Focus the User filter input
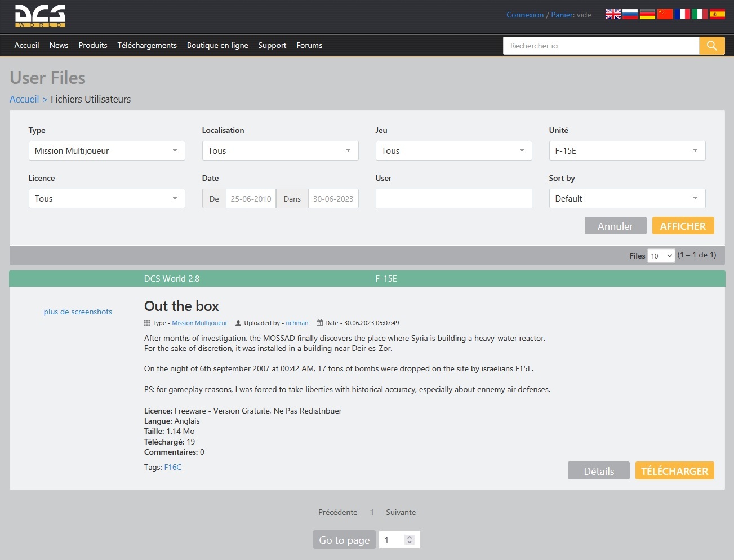 click(x=454, y=199)
